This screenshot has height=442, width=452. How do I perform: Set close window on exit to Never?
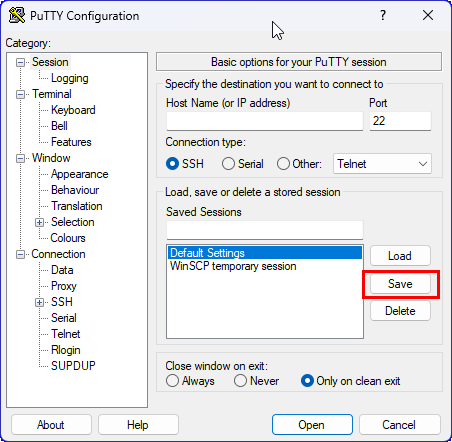[240, 381]
